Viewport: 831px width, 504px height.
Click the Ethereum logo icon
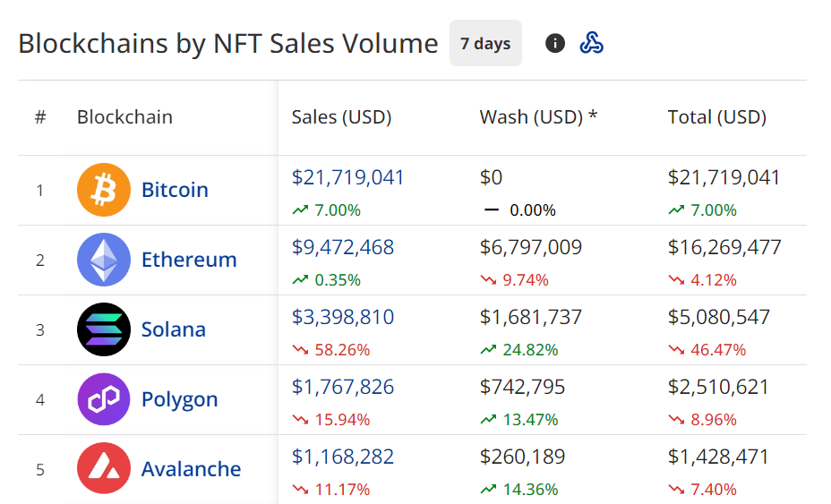point(104,260)
